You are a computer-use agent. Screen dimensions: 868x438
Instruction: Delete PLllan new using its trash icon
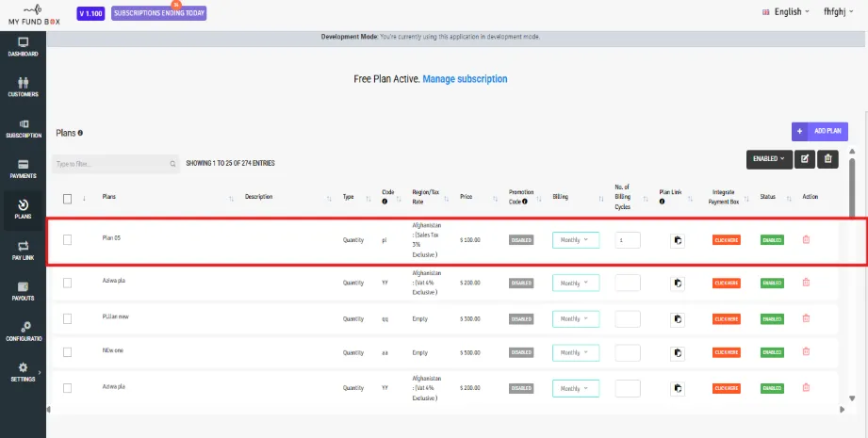(806, 318)
